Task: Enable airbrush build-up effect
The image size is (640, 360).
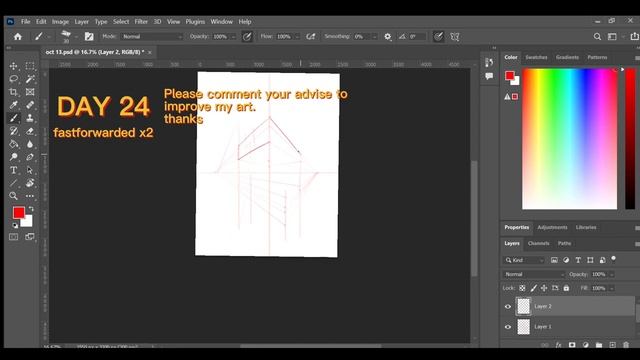Action: 311,37
